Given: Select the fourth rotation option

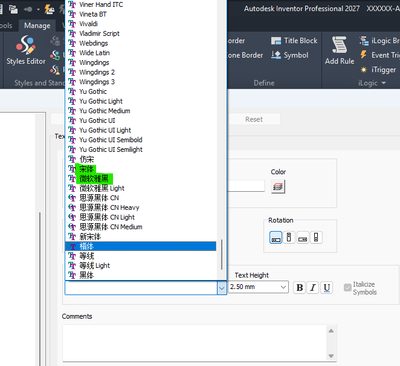Looking at the screenshot, I should pyautogui.click(x=316, y=238).
